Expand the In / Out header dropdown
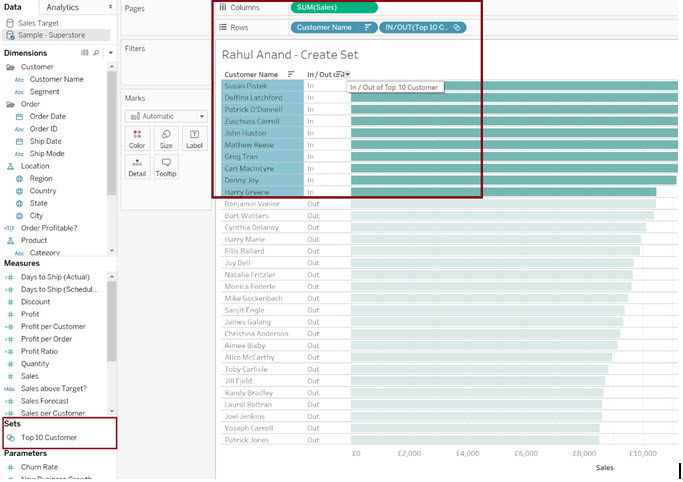 (347, 74)
